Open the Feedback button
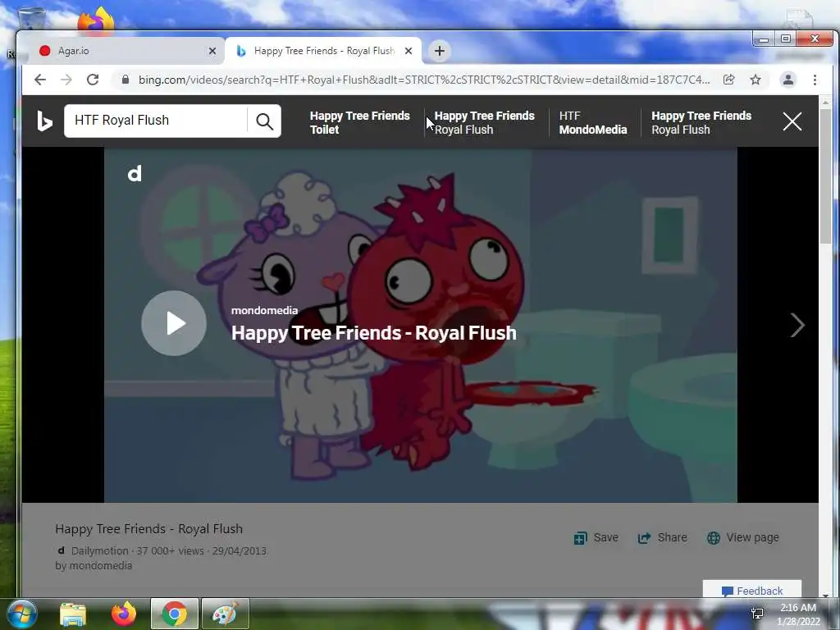The width and height of the screenshot is (840, 630). tap(752, 590)
